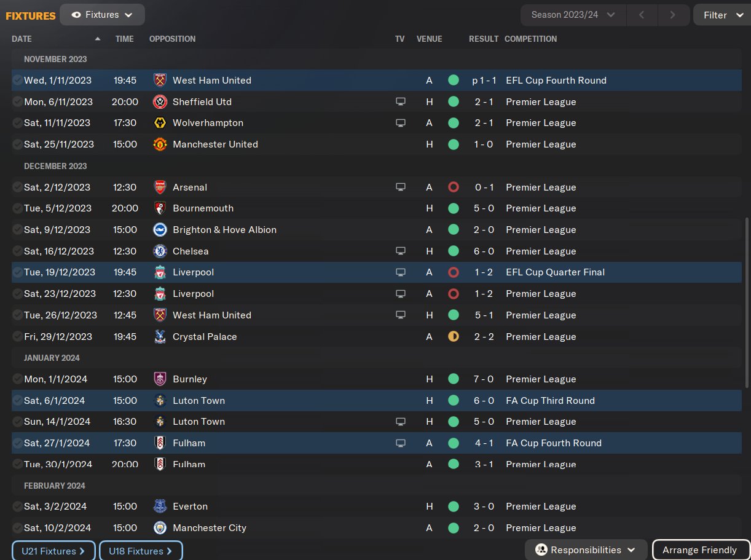This screenshot has height=560, width=751.
Task: Click the Arsenal club crest icon
Action: tap(160, 187)
